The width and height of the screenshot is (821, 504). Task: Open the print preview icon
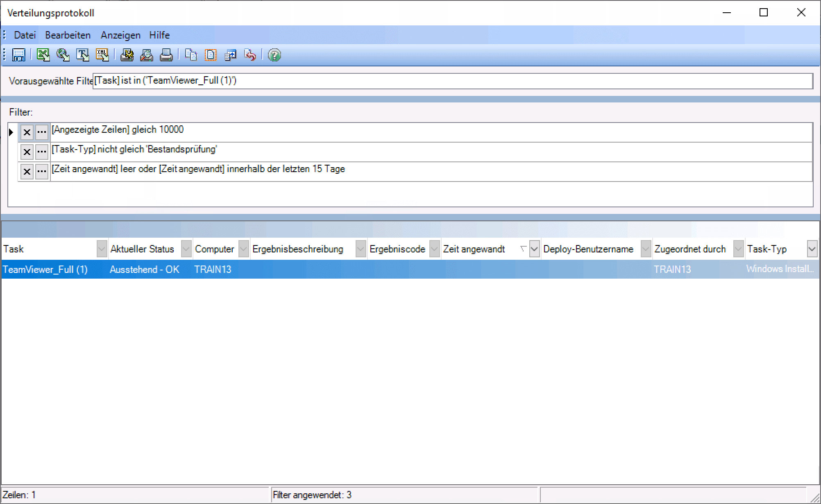point(146,55)
